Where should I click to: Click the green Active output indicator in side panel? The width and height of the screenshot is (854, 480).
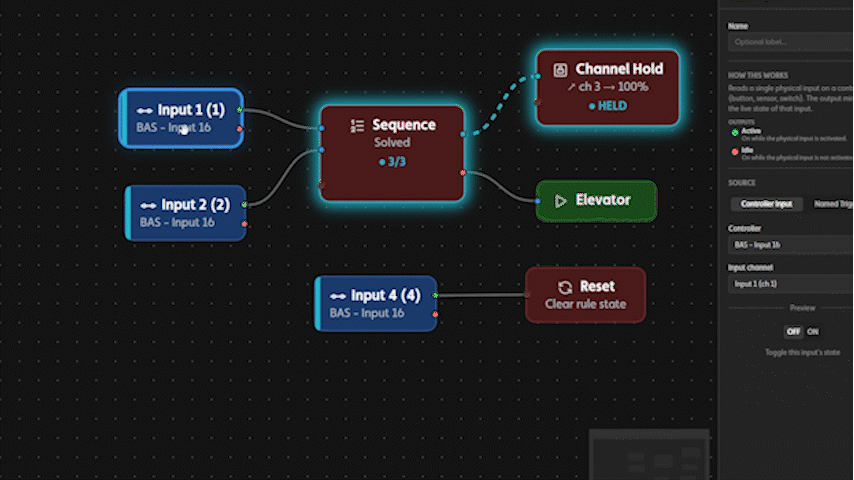[735, 132]
